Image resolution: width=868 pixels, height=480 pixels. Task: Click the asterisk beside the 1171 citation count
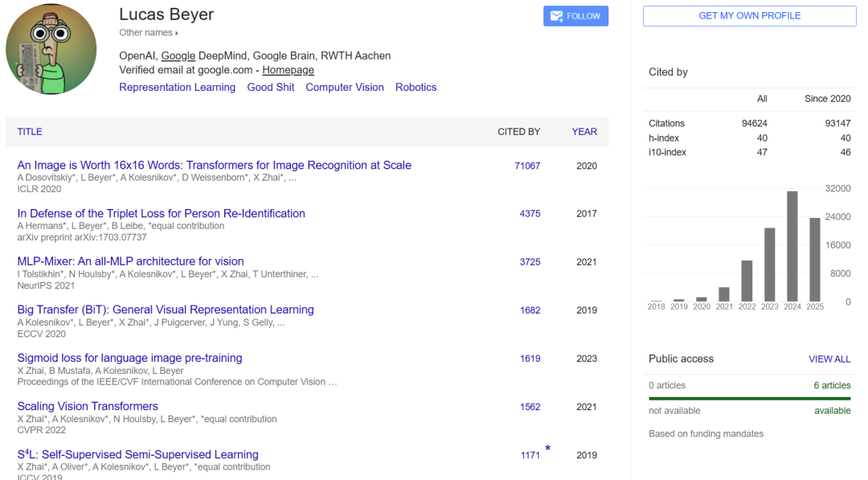(548, 449)
